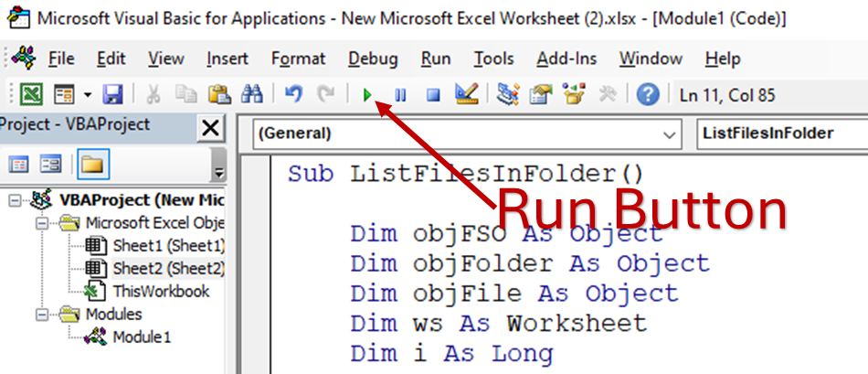Click the 'Dim objFile As Object' code line
This screenshot has height=374, width=868.
coord(514,294)
